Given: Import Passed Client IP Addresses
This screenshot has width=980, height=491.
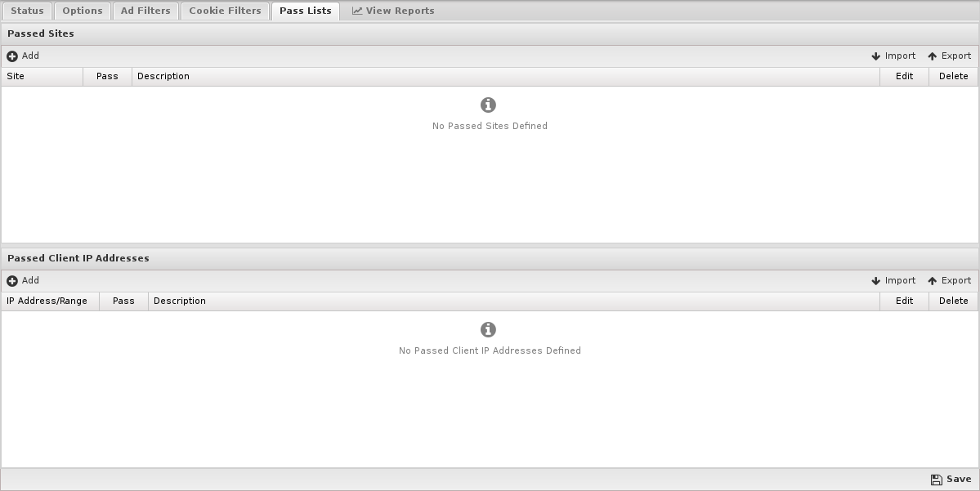Looking at the screenshot, I should pos(893,280).
